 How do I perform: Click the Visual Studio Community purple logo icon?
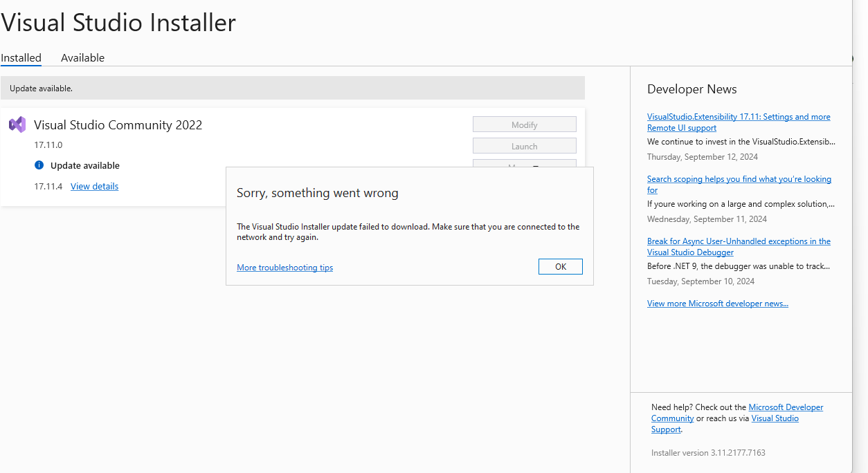tap(17, 124)
